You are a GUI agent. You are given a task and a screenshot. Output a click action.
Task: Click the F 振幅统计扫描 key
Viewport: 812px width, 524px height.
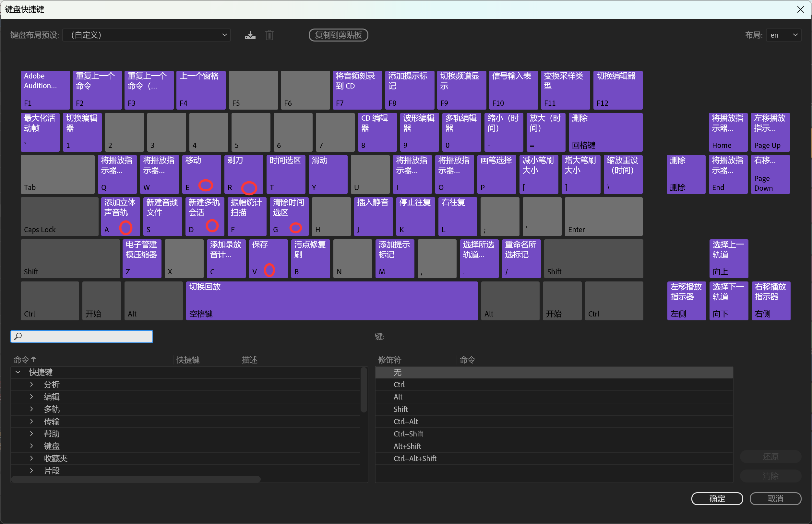[247, 216]
